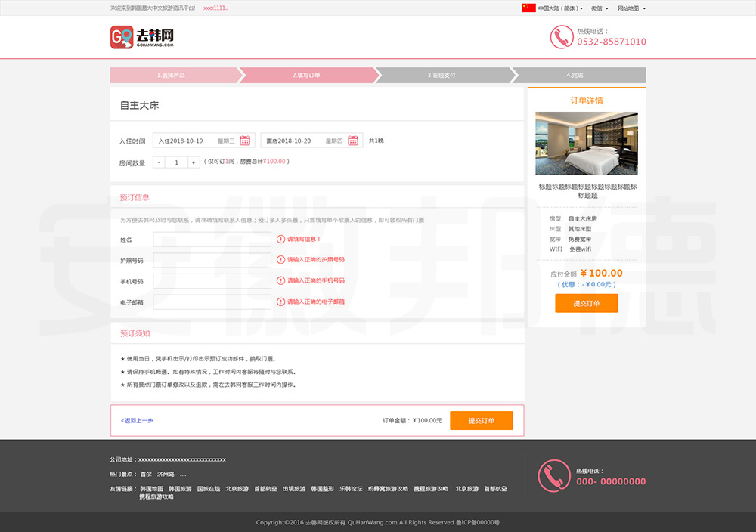Screen dimensions: 756x532
Task: Click the 返回上一步 link
Action: pos(137,420)
